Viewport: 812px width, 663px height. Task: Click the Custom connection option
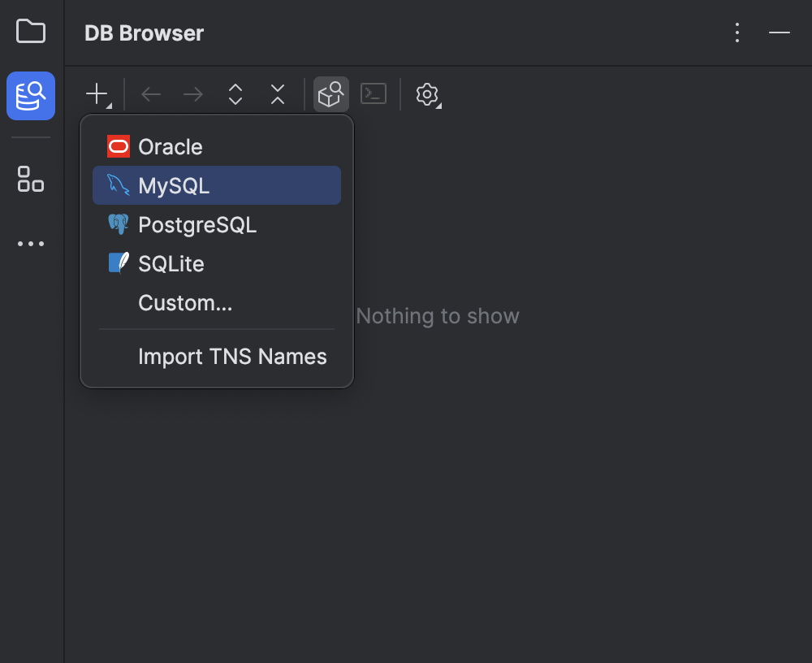tap(185, 302)
